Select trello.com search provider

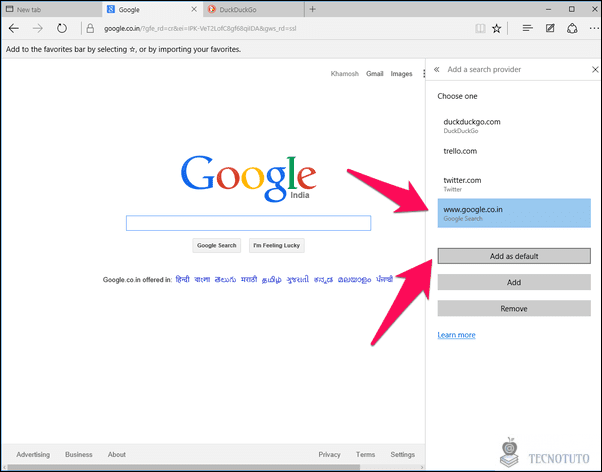pyautogui.click(x=514, y=155)
